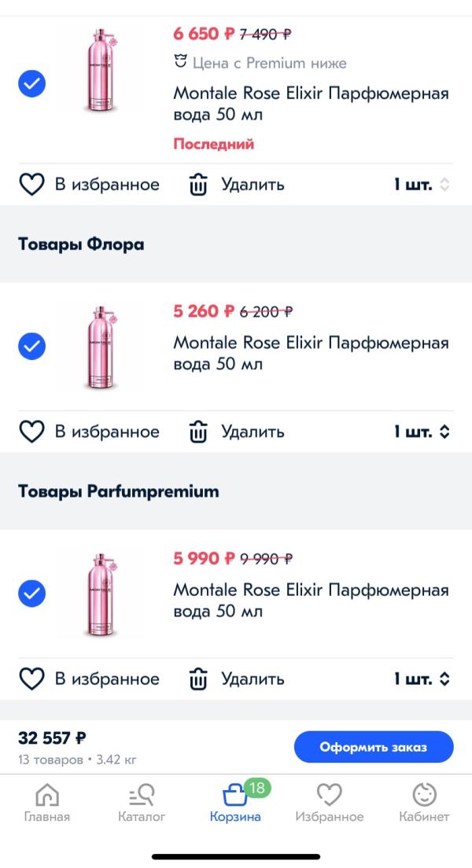
Task: Tap heart icon for the 5 990 ₽ perfume
Action: click(x=31, y=679)
